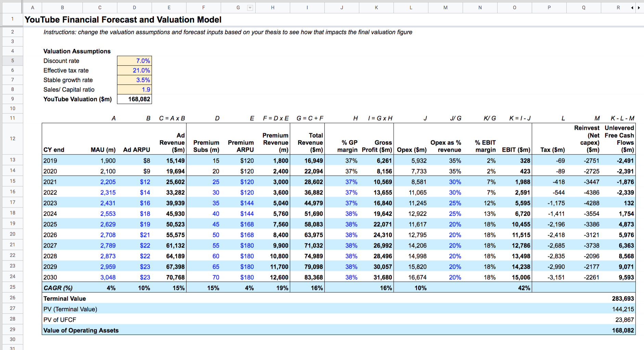Select the 2029 Reinvest value -2177

pos(584,267)
